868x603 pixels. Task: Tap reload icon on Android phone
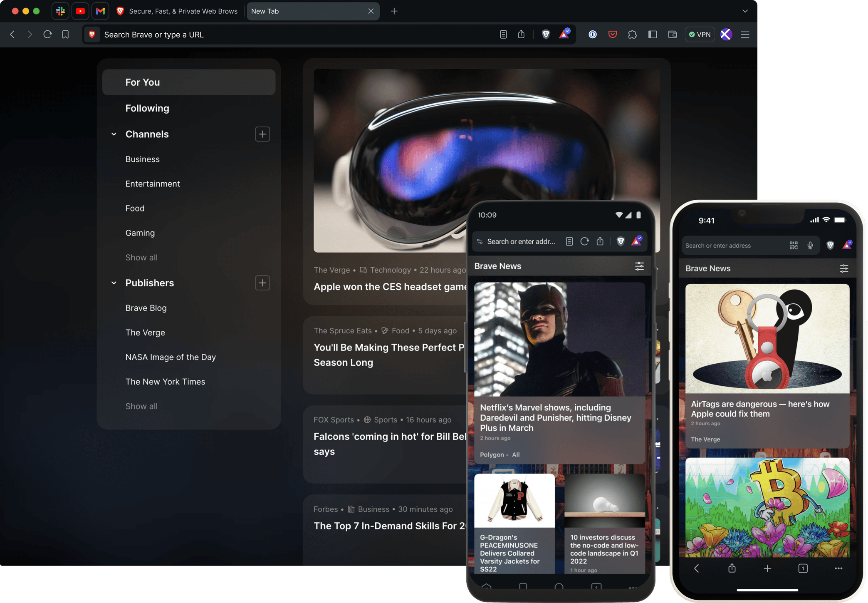click(584, 241)
